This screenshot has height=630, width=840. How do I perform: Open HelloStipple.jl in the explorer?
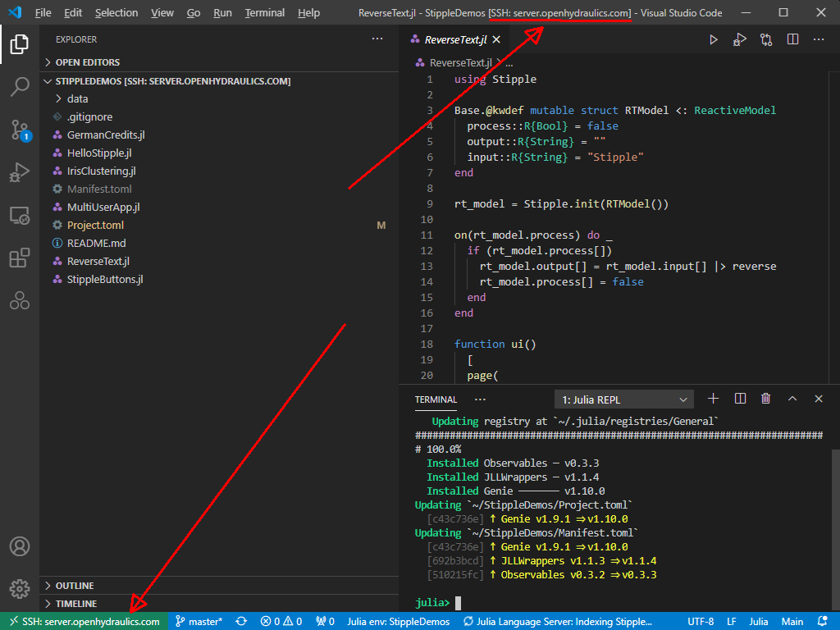point(98,153)
